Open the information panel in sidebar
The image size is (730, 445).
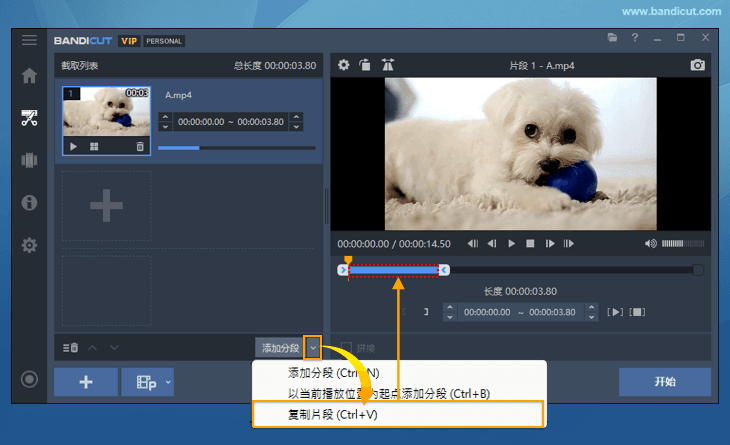coord(29,202)
